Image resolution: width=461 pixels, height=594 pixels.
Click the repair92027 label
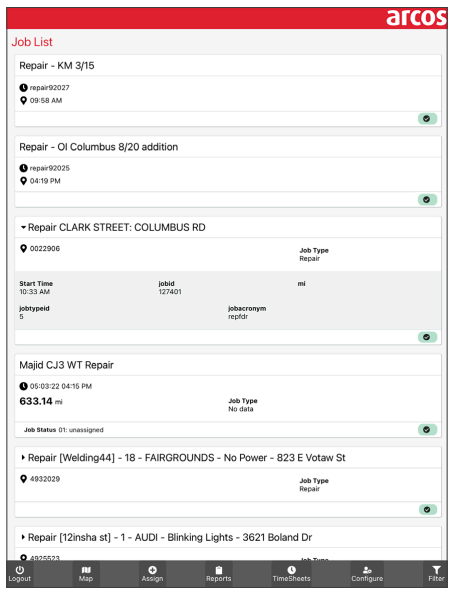point(50,88)
